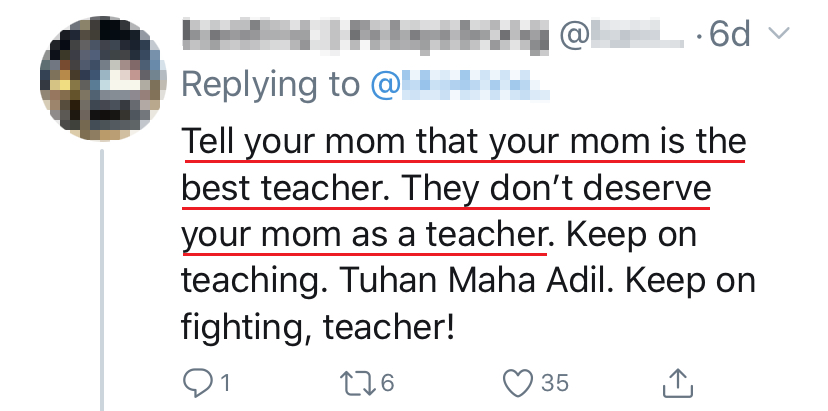Click the "Replying to" label text
Viewport: 828px width, 411px height.
click(269, 85)
